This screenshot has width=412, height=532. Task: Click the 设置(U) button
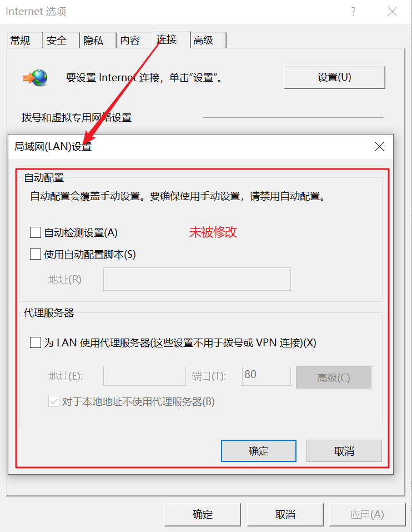[335, 77]
